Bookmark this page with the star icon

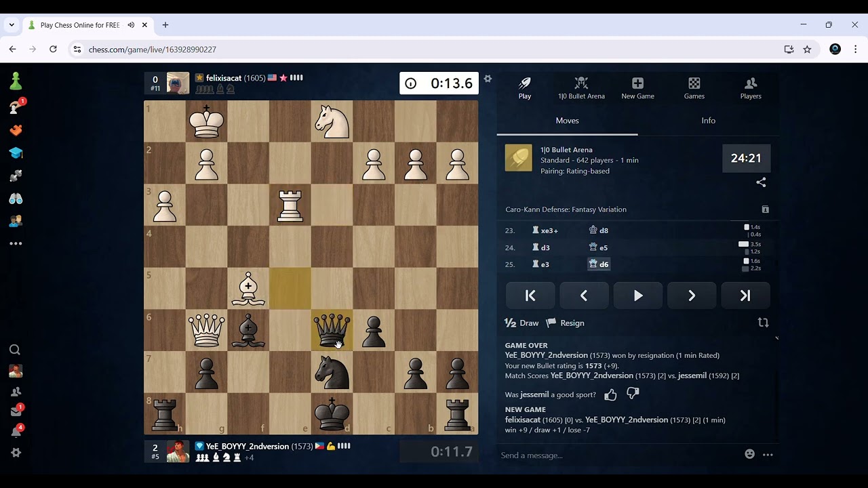pos(807,49)
